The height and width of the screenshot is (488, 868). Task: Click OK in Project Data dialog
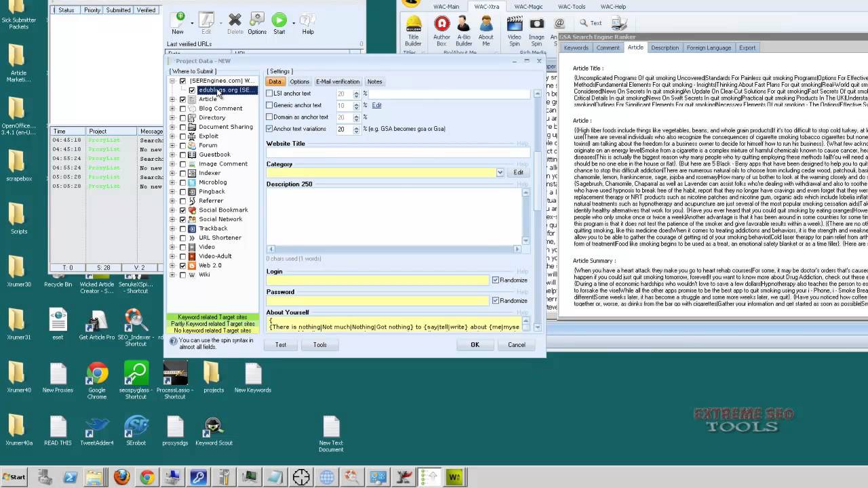pos(475,345)
